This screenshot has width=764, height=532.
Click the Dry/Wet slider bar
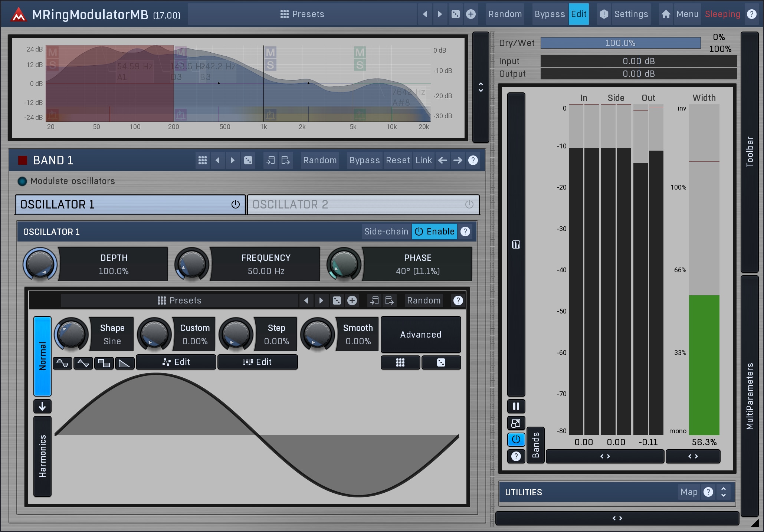(620, 43)
